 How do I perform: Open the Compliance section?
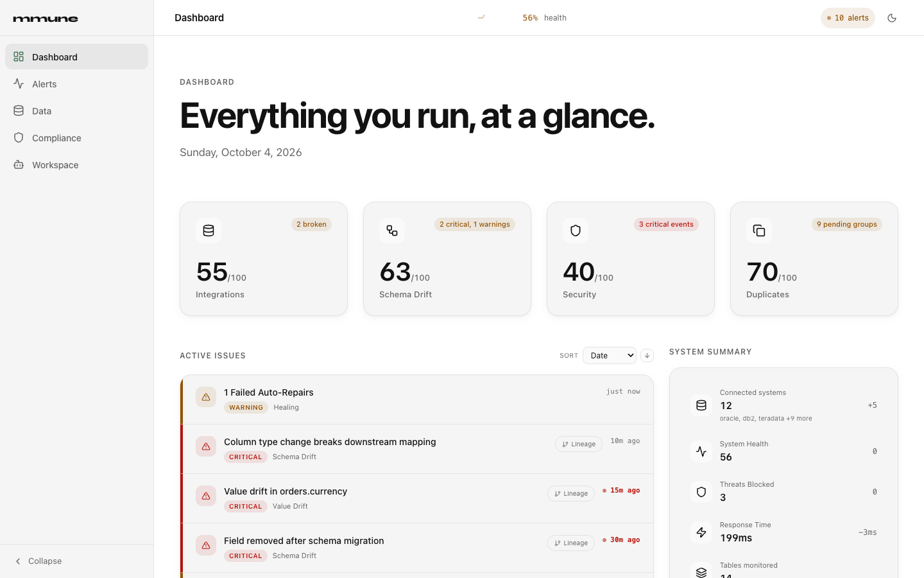[x=76, y=137]
